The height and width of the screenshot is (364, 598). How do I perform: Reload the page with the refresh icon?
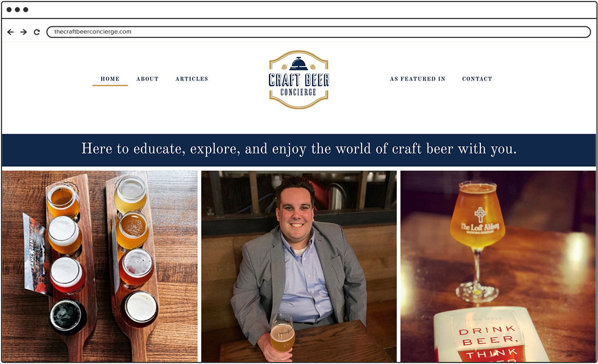(36, 32)
